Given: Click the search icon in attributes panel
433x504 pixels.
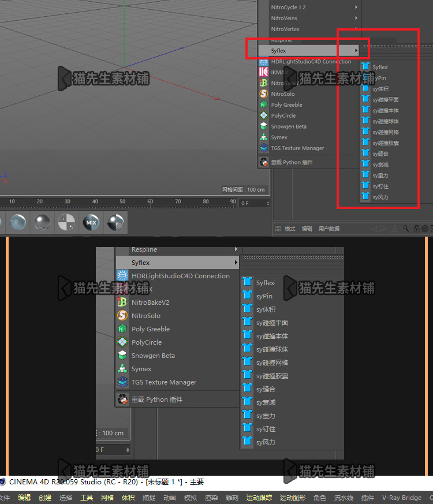Looking at the screenshot, I should tap(406, 228).
